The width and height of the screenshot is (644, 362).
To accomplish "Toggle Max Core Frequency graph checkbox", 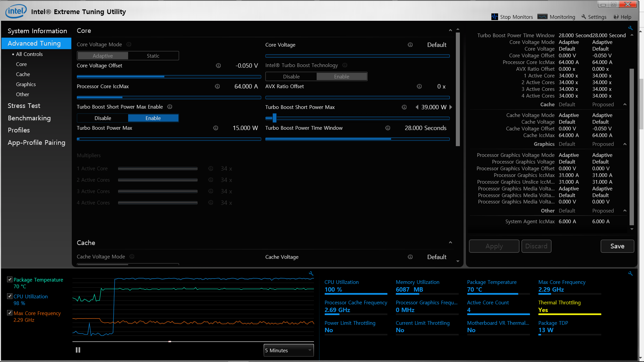I will [x=10, y=313].
